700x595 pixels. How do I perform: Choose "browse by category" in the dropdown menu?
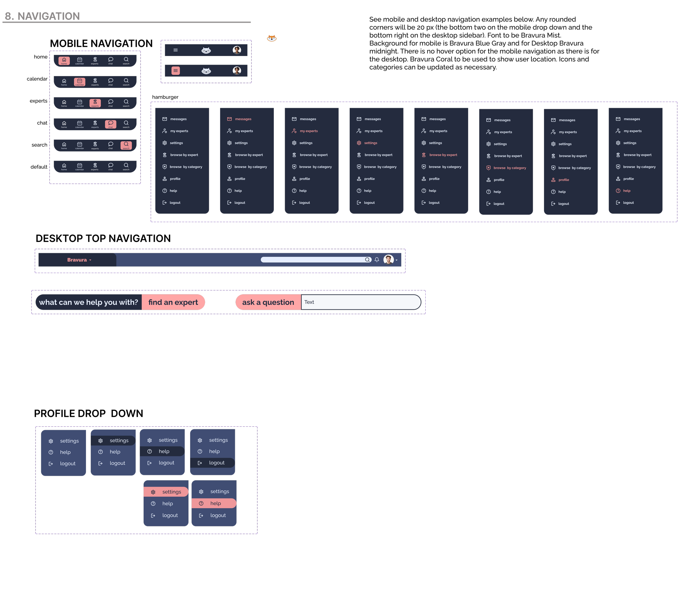tap(186, 167)
